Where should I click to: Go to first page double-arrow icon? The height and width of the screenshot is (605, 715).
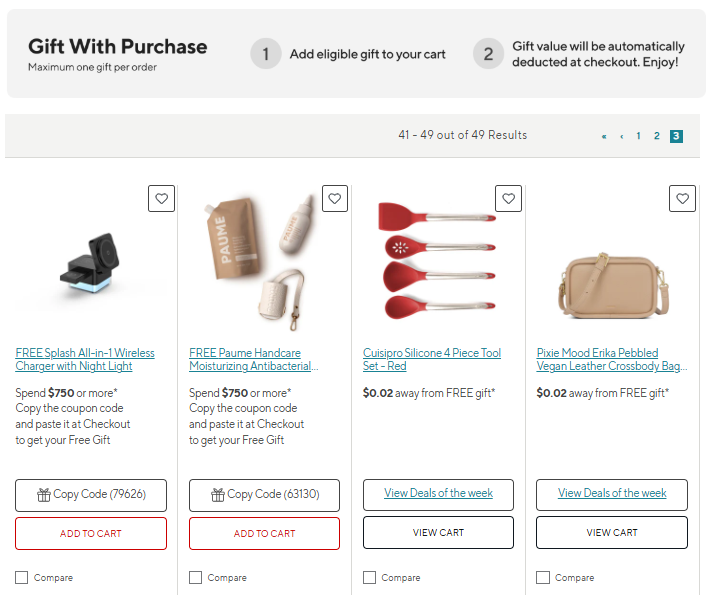[x=604, y=136]
